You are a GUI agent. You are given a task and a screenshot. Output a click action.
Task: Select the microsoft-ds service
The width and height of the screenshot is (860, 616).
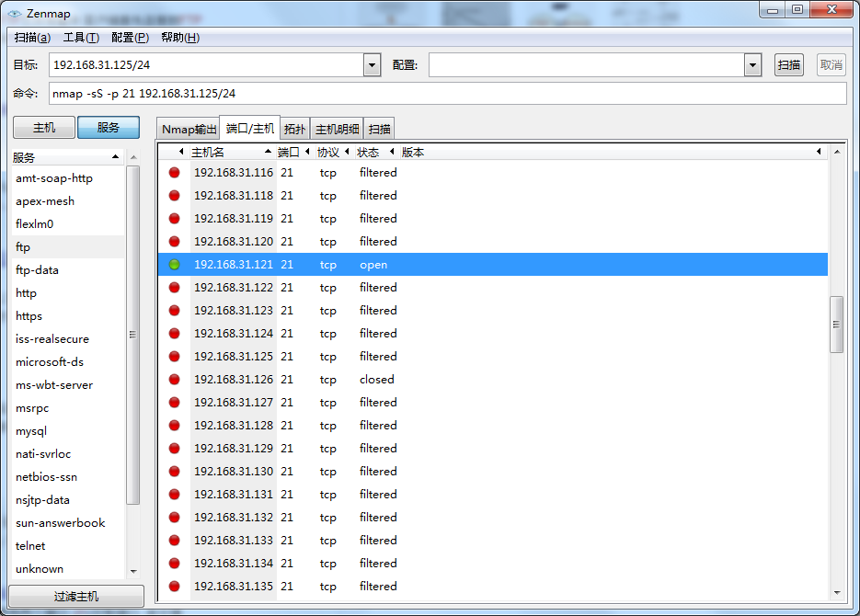click(x=68, y=362)
